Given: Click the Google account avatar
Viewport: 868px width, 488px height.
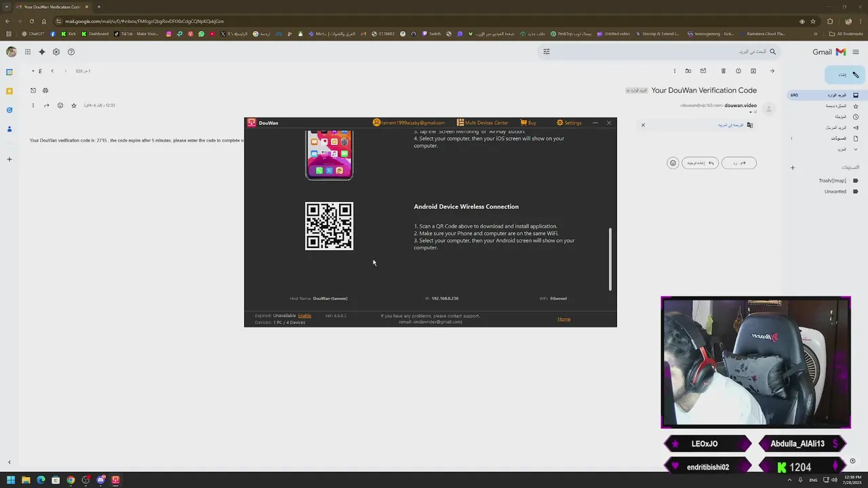Looking at the screenshot, I should 11,52.
